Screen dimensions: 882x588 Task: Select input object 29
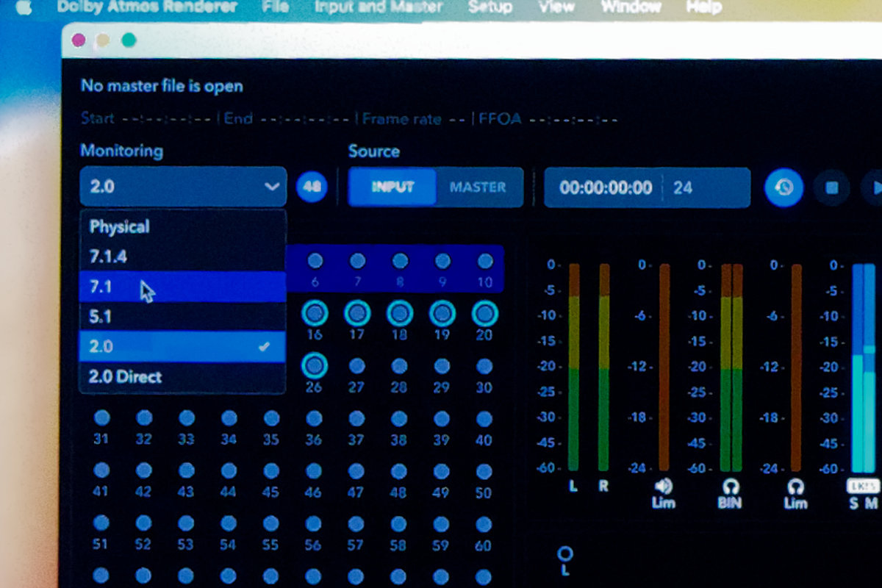coord(442,365)
